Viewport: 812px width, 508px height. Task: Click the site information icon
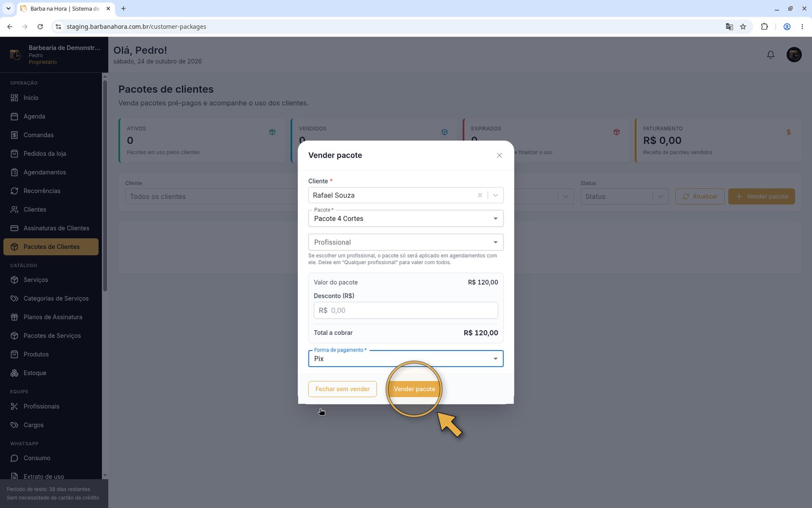pos(58,26)
